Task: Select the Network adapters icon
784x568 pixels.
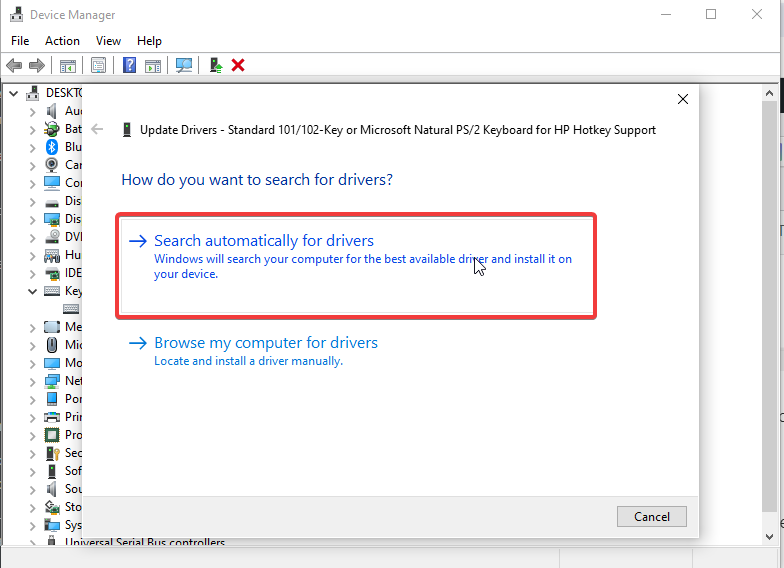Action: [52, 381]
